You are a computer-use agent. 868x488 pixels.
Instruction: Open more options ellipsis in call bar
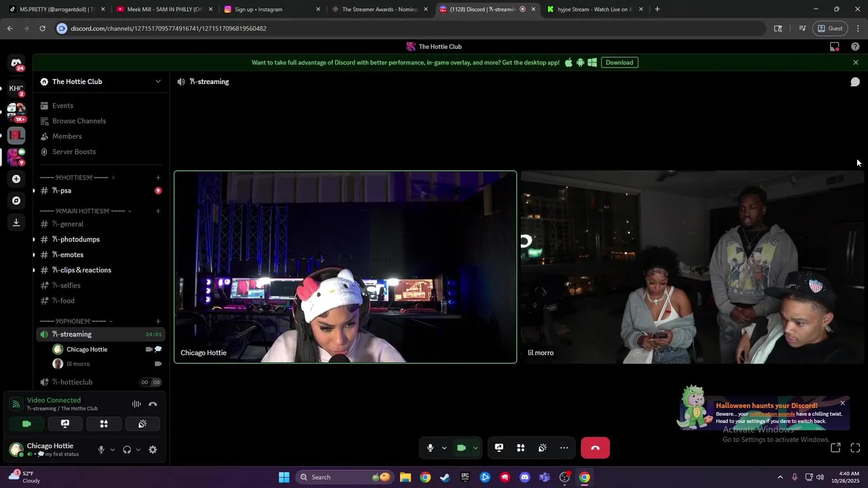564,448
